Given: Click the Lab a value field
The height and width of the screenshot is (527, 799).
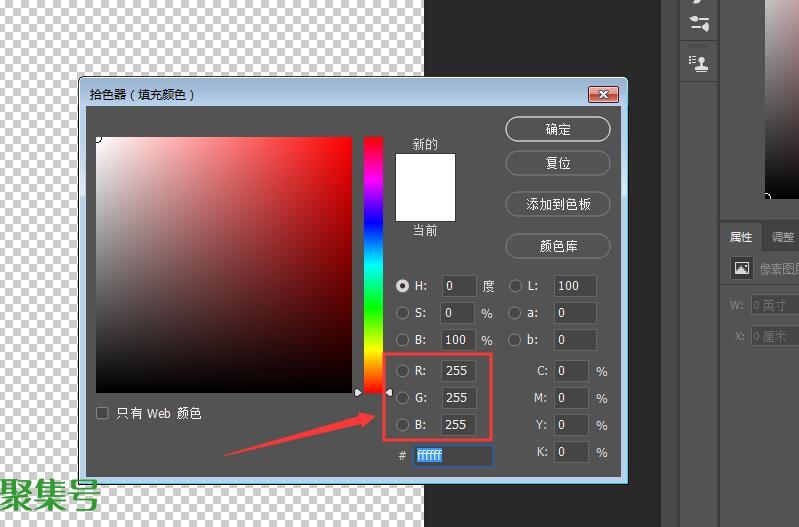Looking at the screenshot, I should click(575, 312).
